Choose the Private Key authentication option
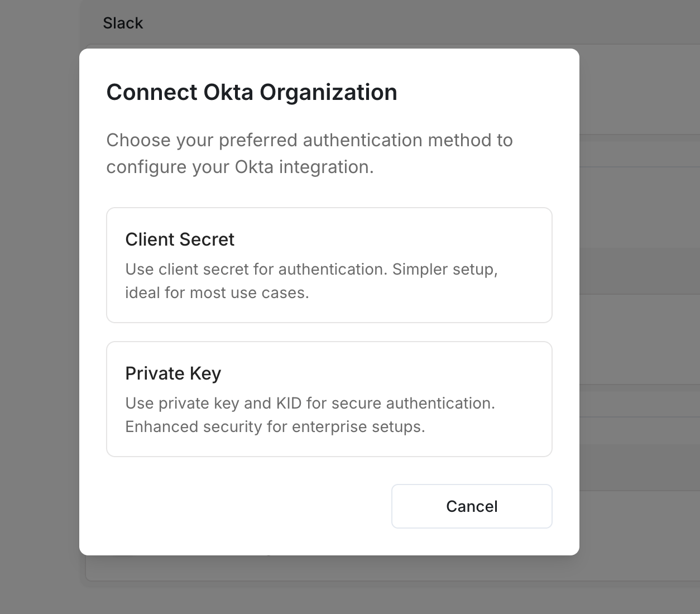This screenshot has width=700, height=614. (329, 399)
